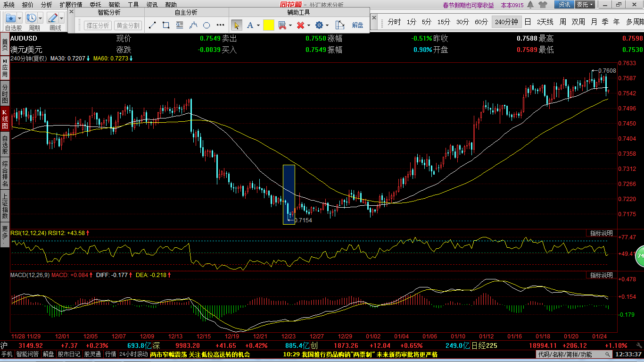The image size is (644, 362).
Task: Switch period to 周 weekly
Action: (x=562, y=22)
